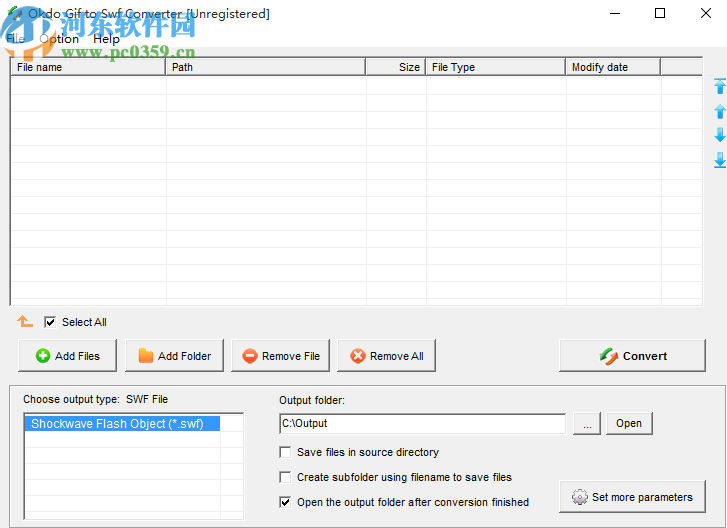
Task: Maximize the converter window
Action: 660,13
